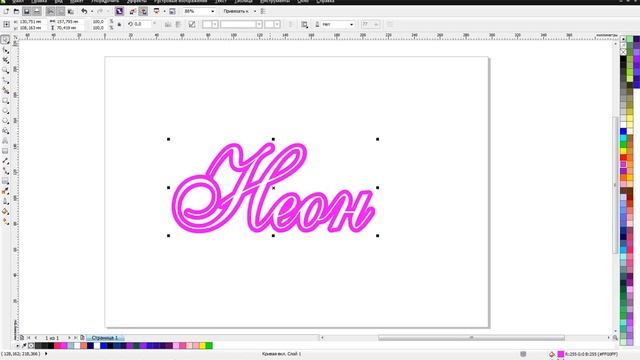Click the rotation angle field
The width and height of the screenshot is (640, 360).
(143, 24)
